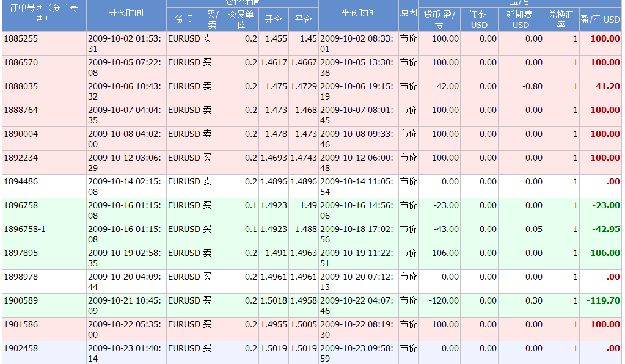Viewport: 625px width, 364px height.
Task: Click the 佣金 USD column header
Action: (x=479, y=20)
